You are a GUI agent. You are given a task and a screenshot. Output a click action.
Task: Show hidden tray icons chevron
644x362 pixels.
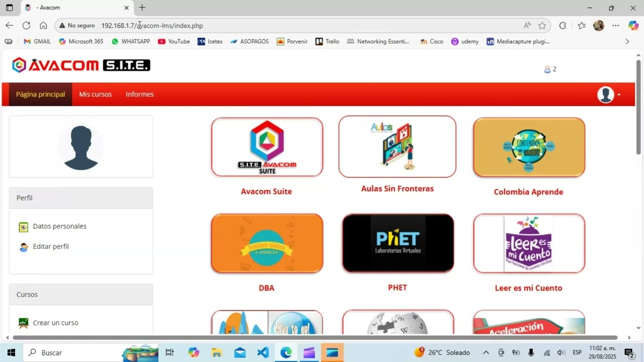coord(486,352)
